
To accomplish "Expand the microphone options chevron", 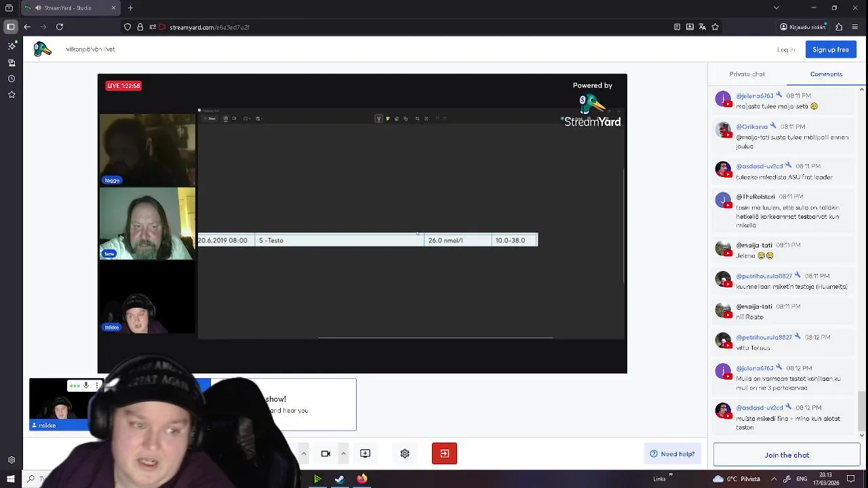I will (303, 453).
